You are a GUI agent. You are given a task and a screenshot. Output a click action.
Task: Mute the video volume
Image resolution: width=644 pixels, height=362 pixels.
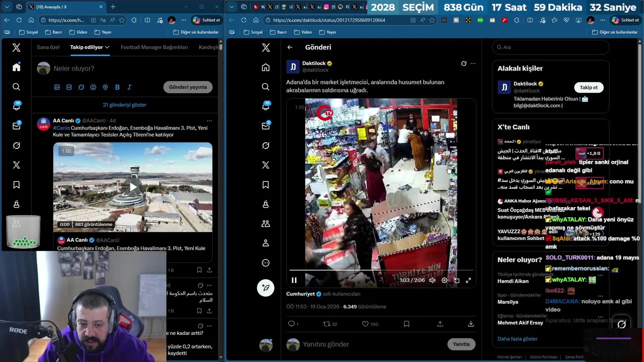[432, 280]
